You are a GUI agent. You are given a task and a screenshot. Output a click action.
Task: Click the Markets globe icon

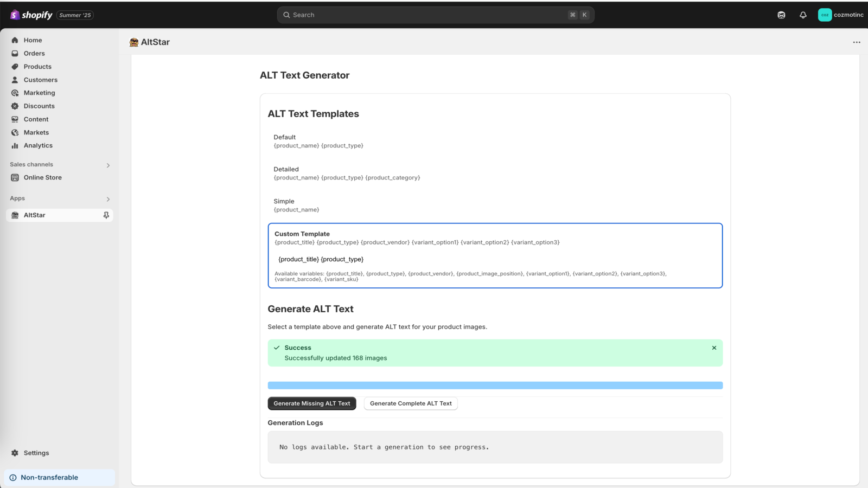[x=15, y=132]
